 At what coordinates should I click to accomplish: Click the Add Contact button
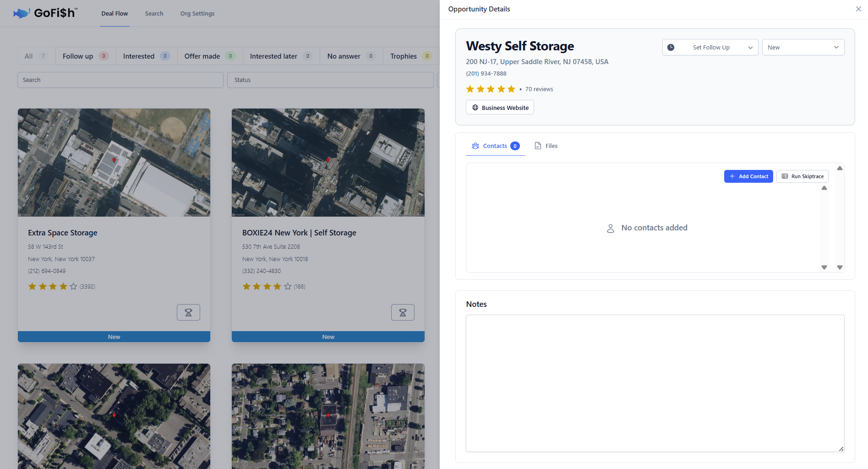pos(748,176)
